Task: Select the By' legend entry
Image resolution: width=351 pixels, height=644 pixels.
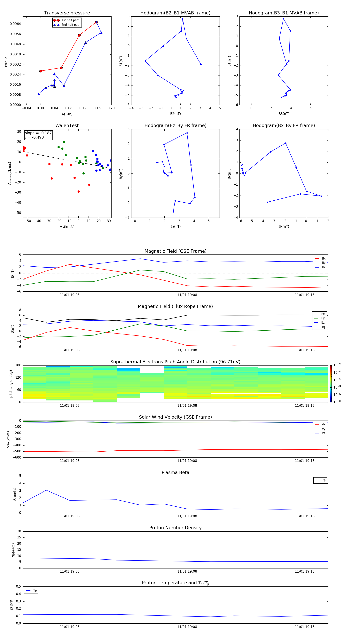Action: point(320,318)
